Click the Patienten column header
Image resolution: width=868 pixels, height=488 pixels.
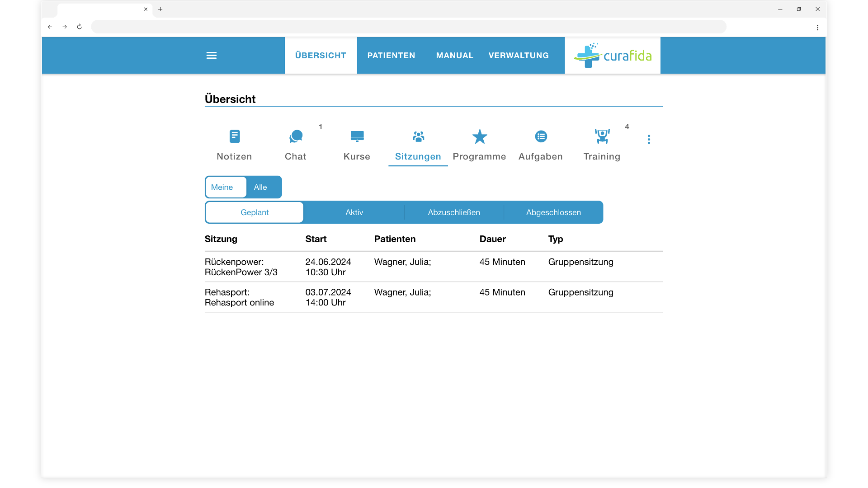(x=395, y=239)
